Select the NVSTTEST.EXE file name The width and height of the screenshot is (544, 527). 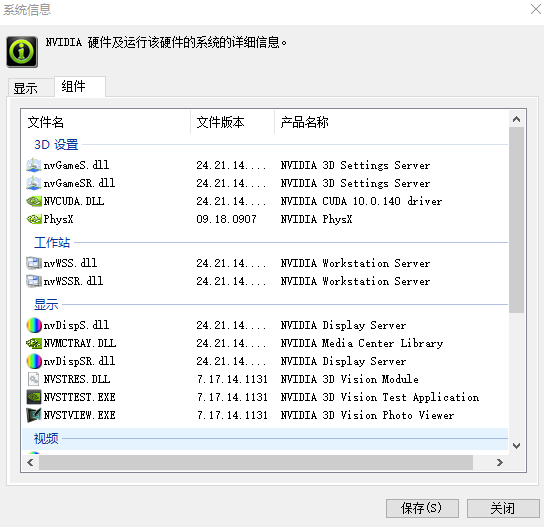click(x=79, y=397)
